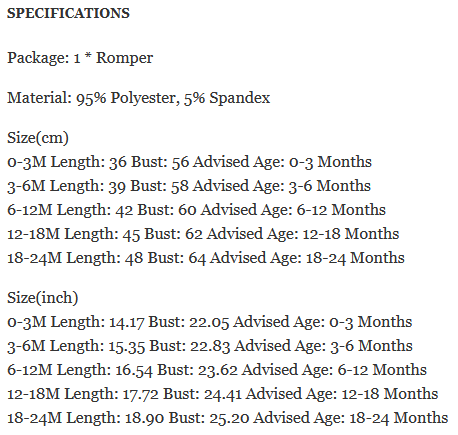Screen dimensions: 458x435
Task: Click the 12-18M Length: 45 row
Action: [203, 234]
